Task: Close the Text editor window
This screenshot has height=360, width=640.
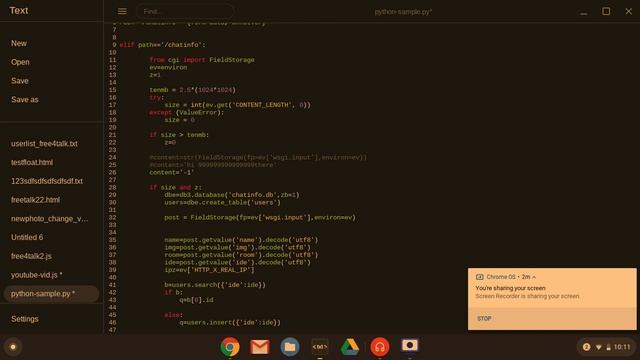Action: pos(629,11)
